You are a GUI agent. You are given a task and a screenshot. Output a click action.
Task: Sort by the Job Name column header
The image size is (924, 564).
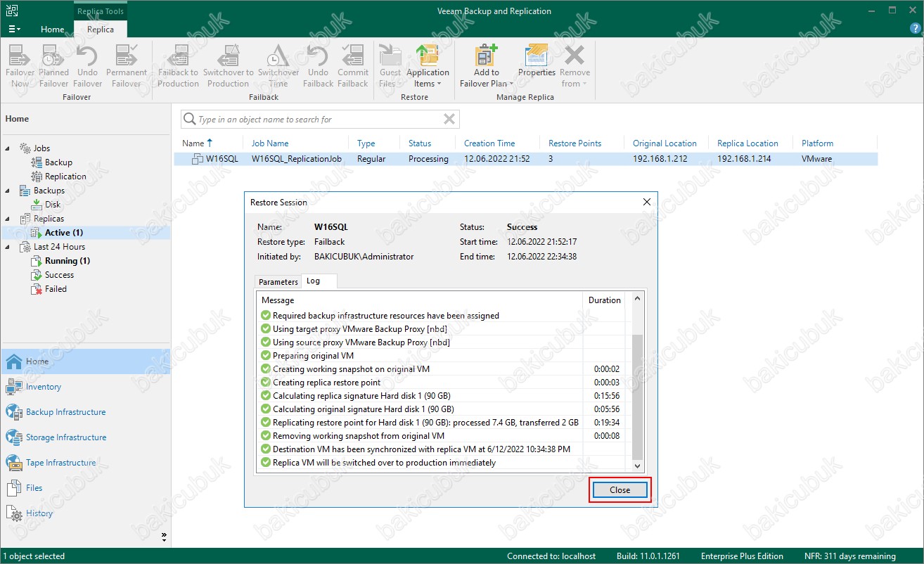pos(270,143)
